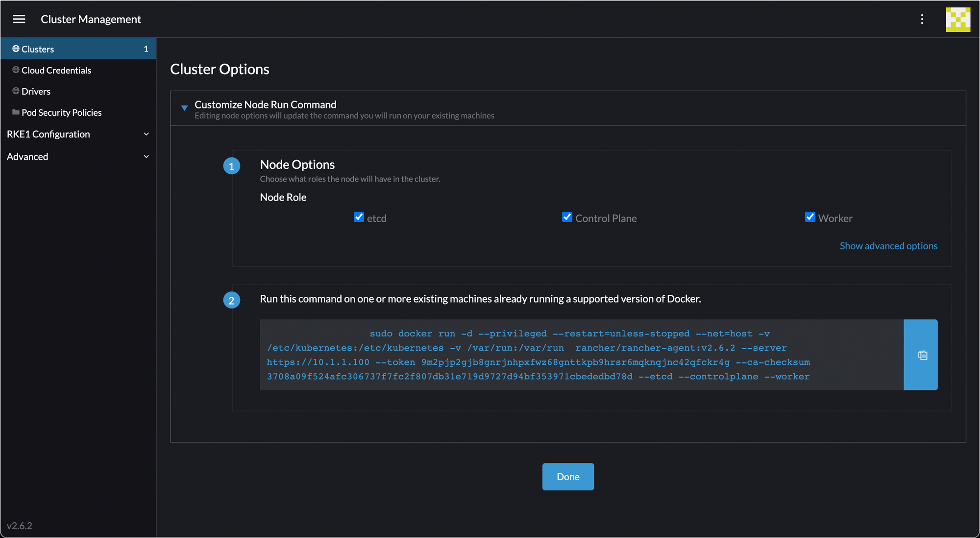Click the Cloud Credentials globe icon
The height and width of the screenshot is (538, 980).
(16, 70)
